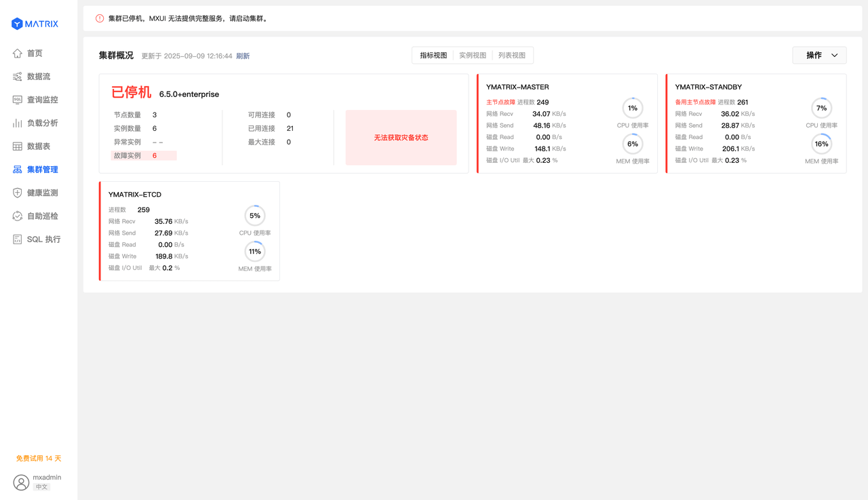Click YMATRIX-MASTER MEM 6% gauge
The image size is (868, 500).
pos(633,144)
